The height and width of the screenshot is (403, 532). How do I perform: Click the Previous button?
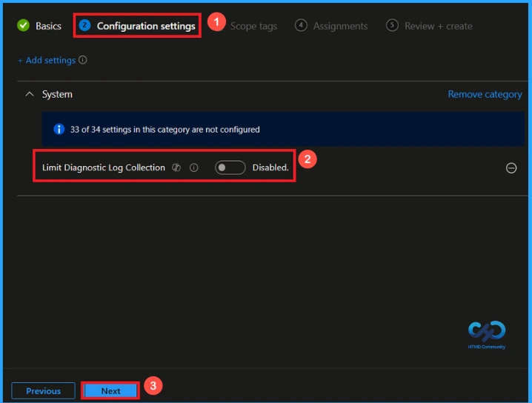pos(44,391)
